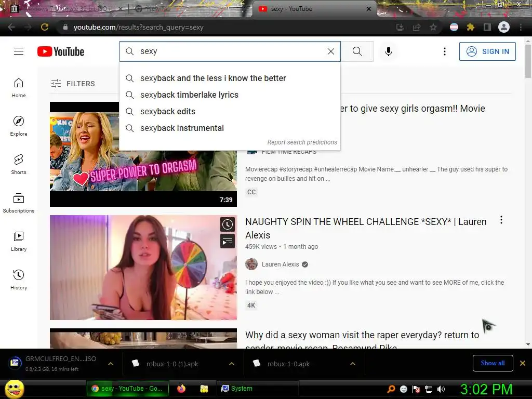Click '459K views' text

pos(261,247)
